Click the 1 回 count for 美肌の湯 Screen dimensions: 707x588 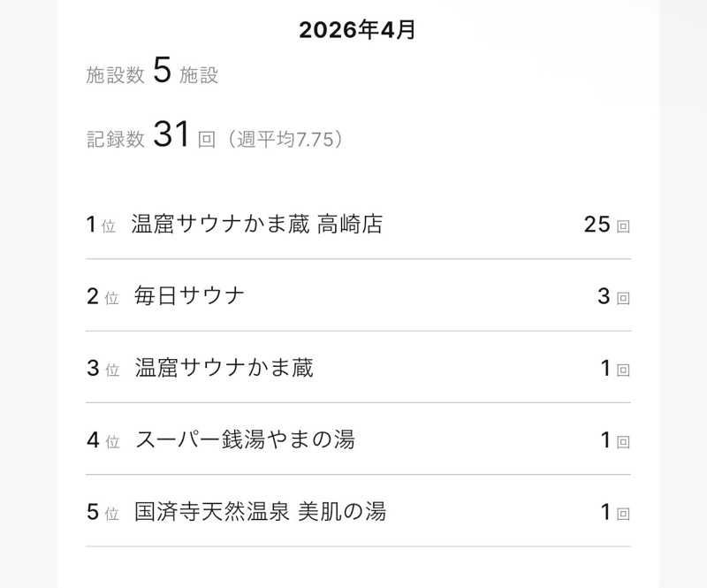(x=615, y=512)
